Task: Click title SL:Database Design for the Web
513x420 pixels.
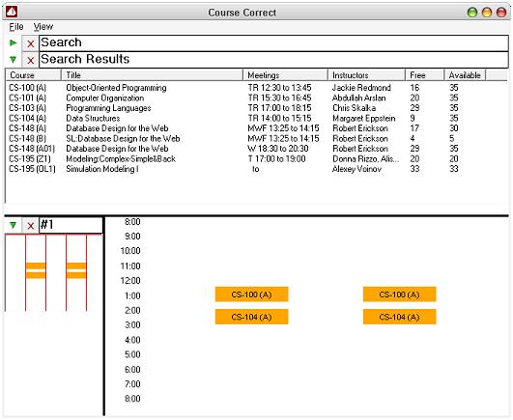Action: pyautogui.click(x=123, y=139)
